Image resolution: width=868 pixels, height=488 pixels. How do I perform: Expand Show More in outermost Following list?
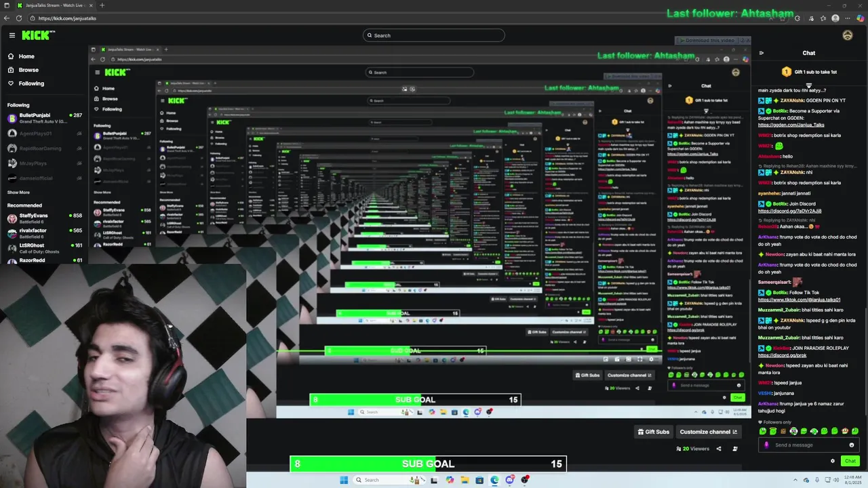pos(18,192)
